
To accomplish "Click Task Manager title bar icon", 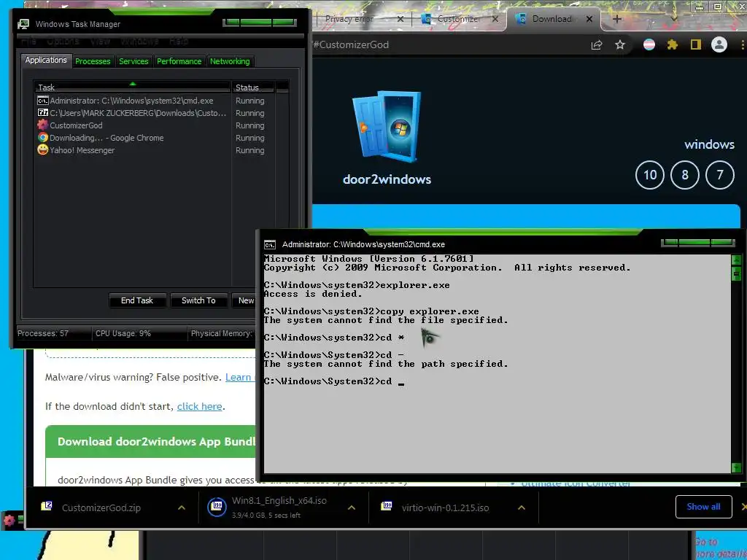I will tap(23, 24).
